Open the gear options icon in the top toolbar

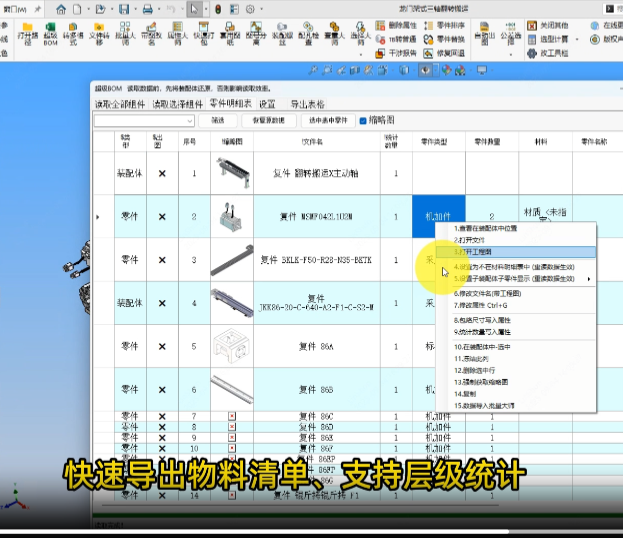click(x=250, y=9)
